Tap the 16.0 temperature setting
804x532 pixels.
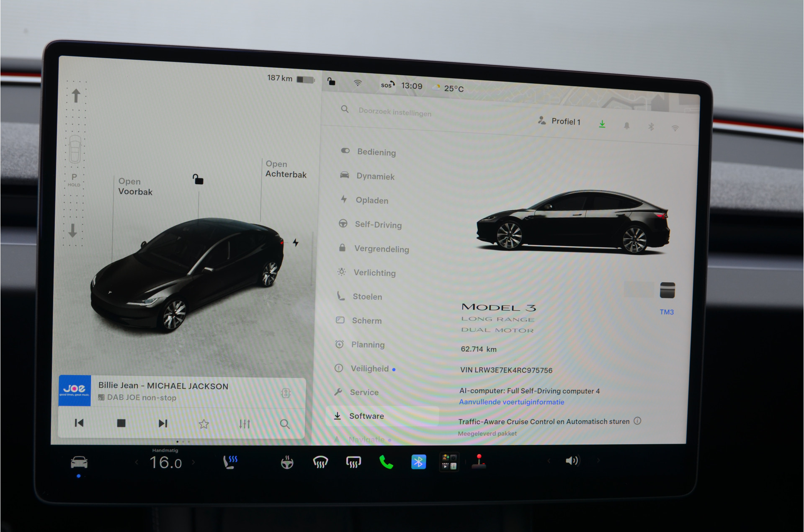166,463
